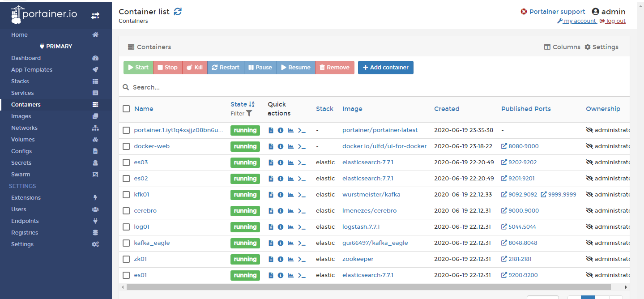Viewport: 644px width, 299px height.
Task: Check the docker-web checkbox
Action: click(x=126, y=146)
